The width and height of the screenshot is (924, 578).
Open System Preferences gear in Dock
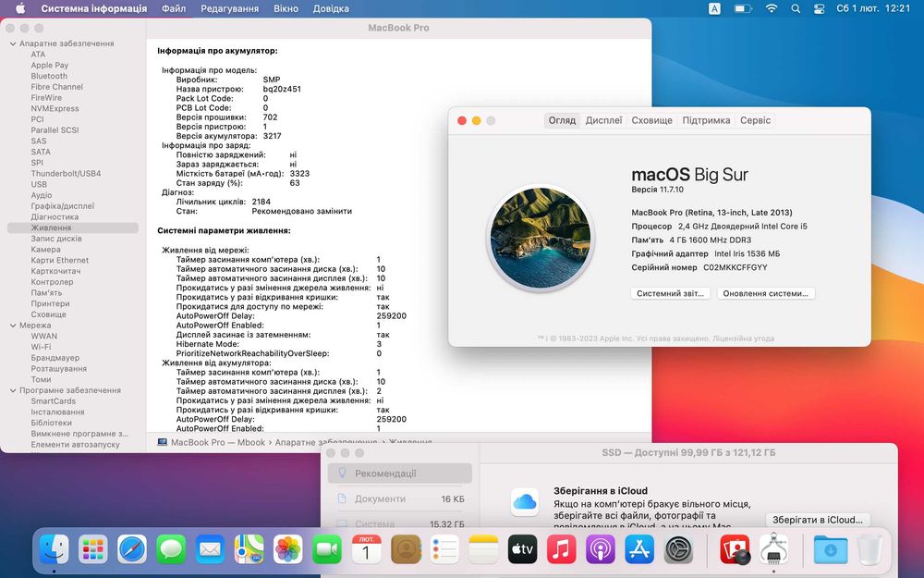pos(679,549)
